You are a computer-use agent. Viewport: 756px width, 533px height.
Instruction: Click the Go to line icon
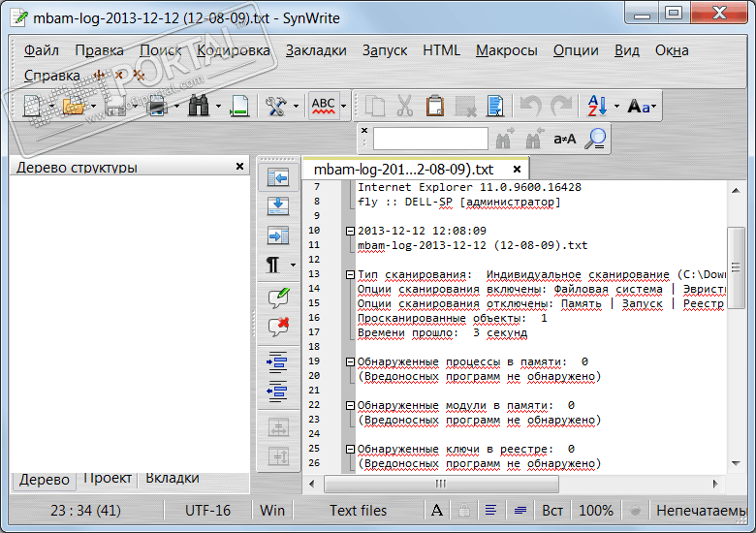click(239, 106)
